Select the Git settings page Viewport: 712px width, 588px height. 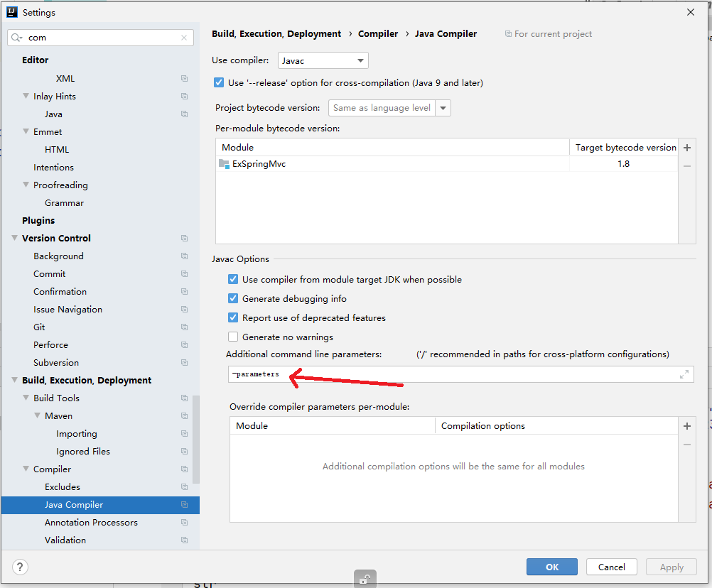click(x=39, y=327)
